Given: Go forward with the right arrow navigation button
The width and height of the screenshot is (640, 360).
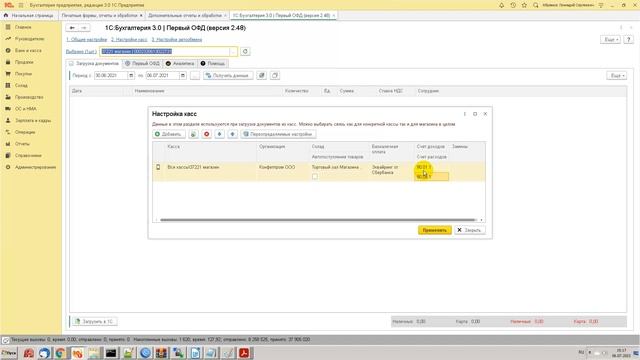Looking at the screenshot, I should point(84,28).
